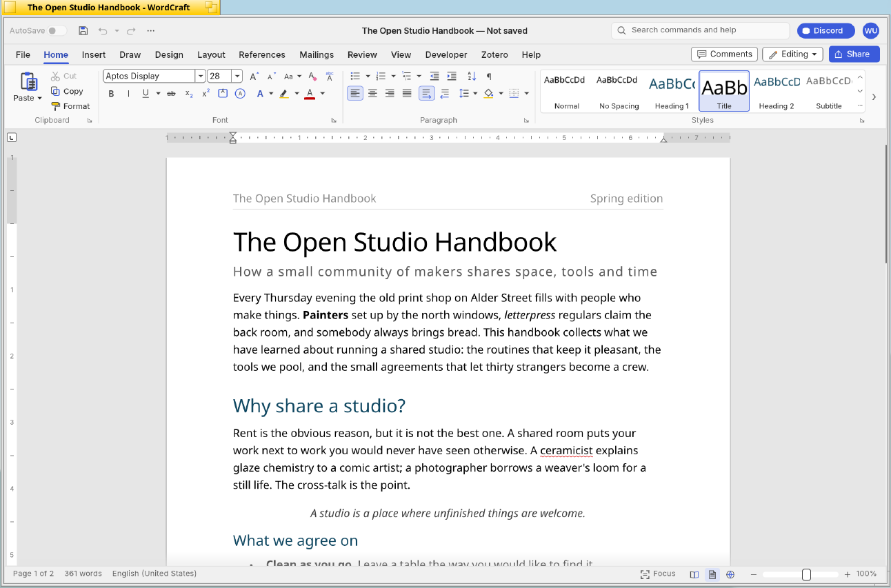
Task: Open the bullet list style dropdown
Action: (368, 76)
